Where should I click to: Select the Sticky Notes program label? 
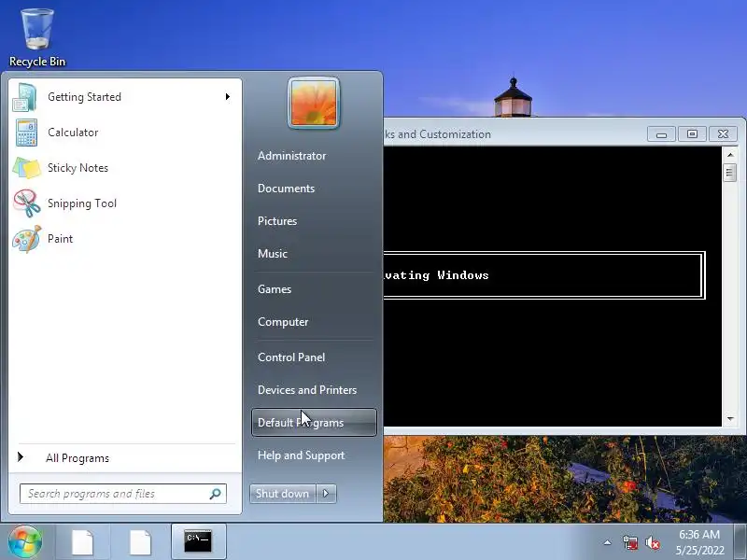click(78, 168)
